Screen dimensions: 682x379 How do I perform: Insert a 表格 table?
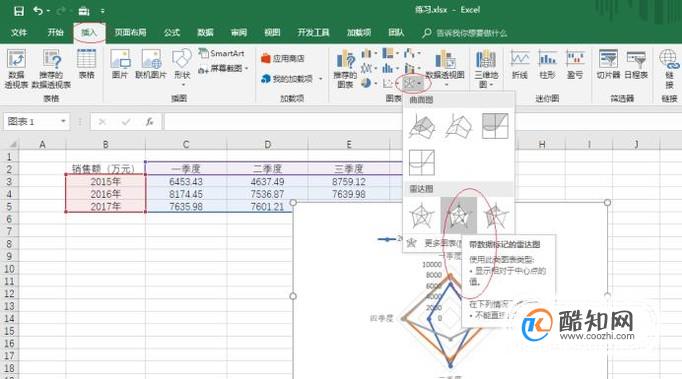pyautogui.click(x=87, y=64)
